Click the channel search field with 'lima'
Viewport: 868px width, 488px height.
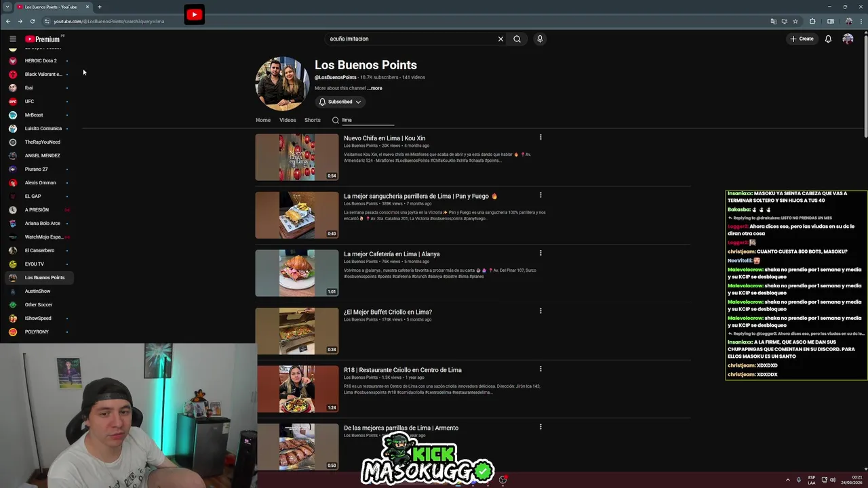pos(368,120)
